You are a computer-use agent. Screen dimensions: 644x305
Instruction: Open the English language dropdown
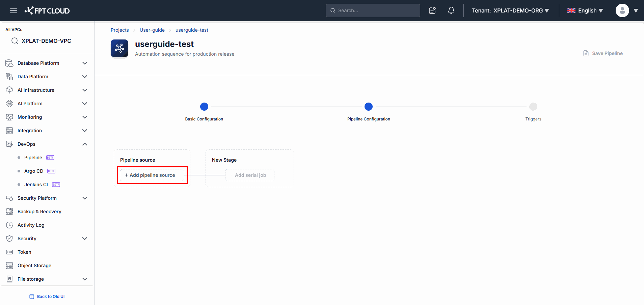(585, 10)
